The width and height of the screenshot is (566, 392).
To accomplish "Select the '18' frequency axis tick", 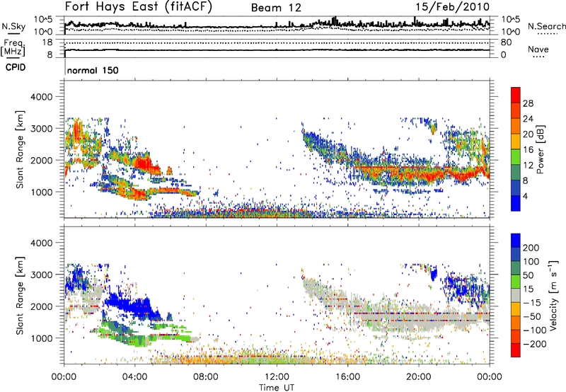I will click(x=47, y=42).
